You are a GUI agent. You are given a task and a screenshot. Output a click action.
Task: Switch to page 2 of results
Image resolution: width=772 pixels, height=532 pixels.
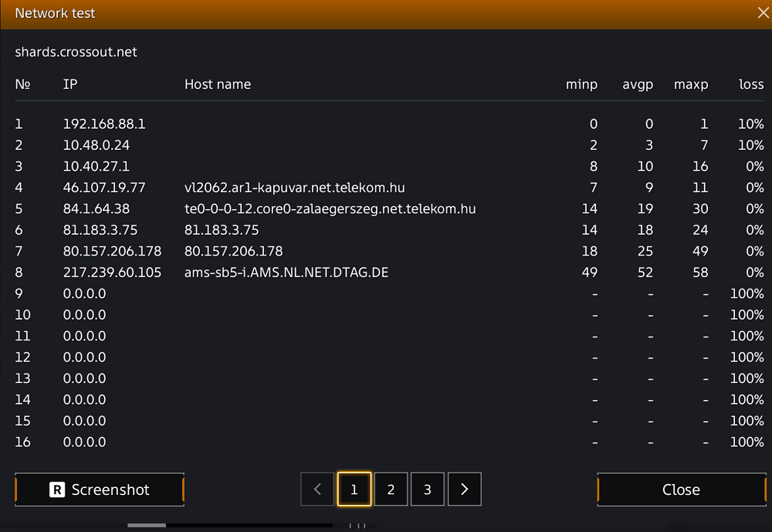click(391, 489)
